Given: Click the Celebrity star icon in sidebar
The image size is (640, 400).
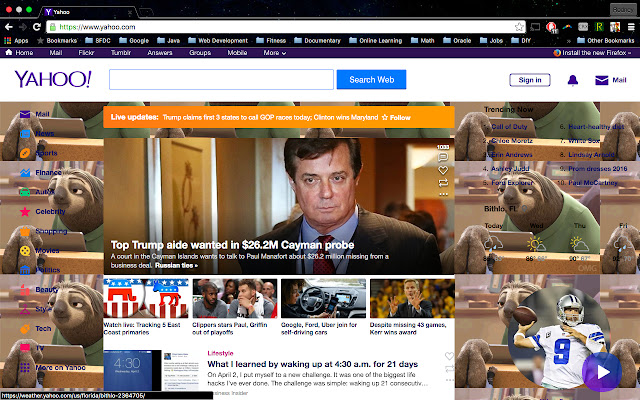Looking at the screenshot, I should click(x=25, y=211).
